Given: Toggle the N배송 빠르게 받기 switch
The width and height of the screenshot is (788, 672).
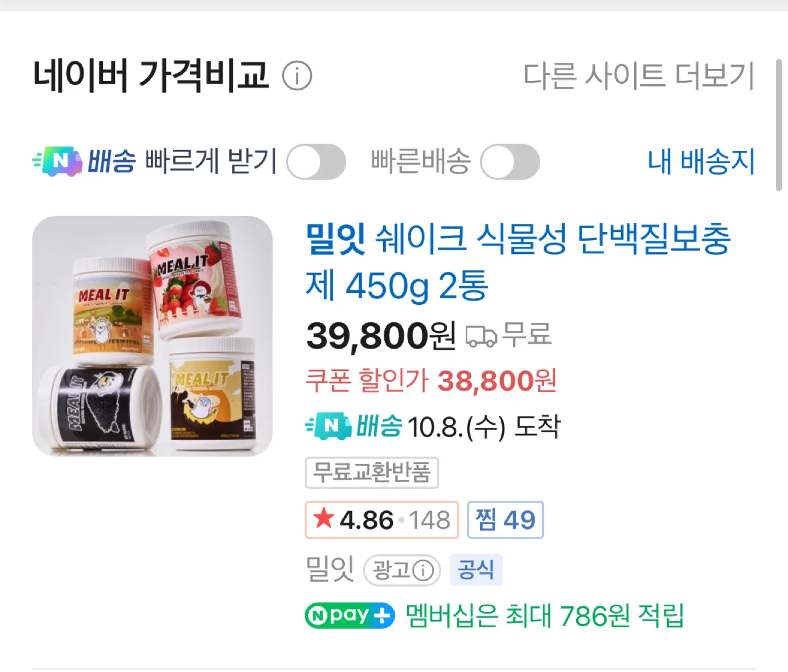Looking at the screenshot, I should coord(316,161).
